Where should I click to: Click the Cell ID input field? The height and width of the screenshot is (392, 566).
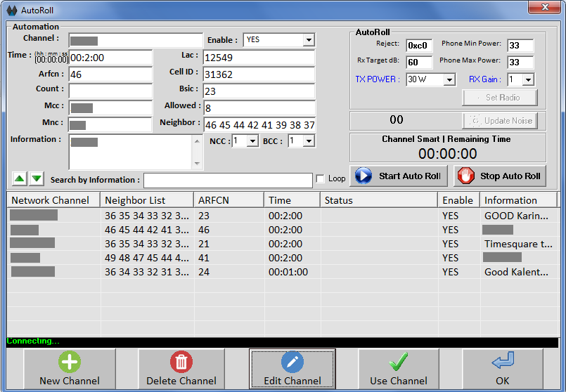click(x=259, y=74)
